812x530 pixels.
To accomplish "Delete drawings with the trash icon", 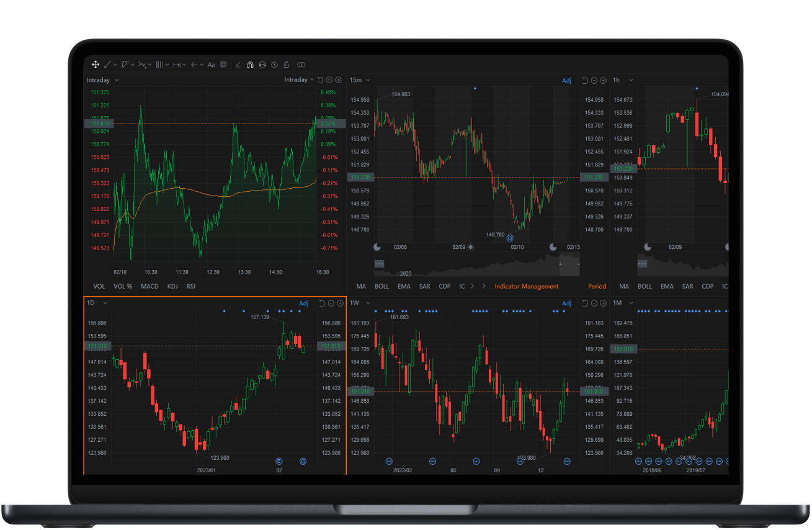I will point(286,65).
